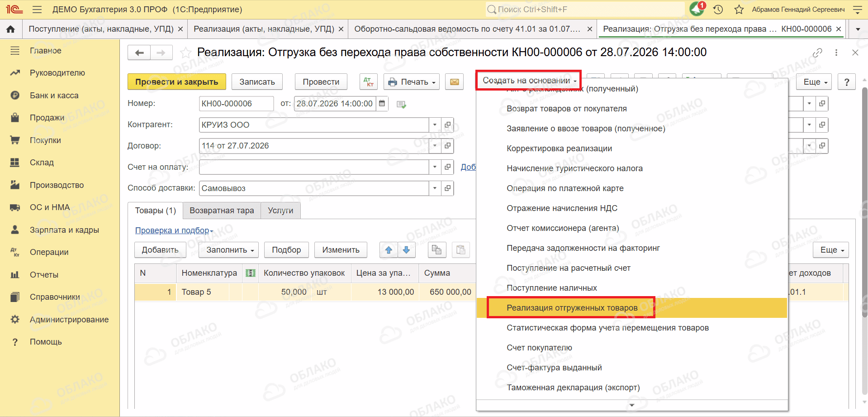Close the Реализация (акты, накладные, УПД) tab
This screenshot has height=417, width=868.
pos(341,29)
